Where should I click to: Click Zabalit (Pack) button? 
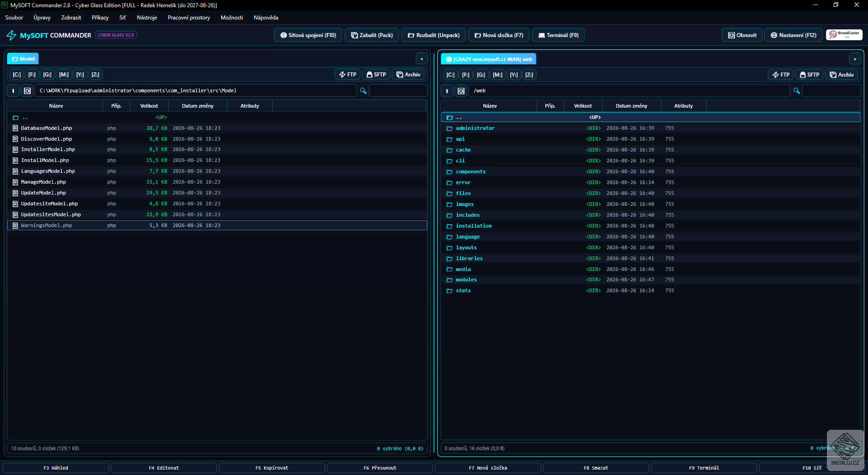tap(372, 35)
